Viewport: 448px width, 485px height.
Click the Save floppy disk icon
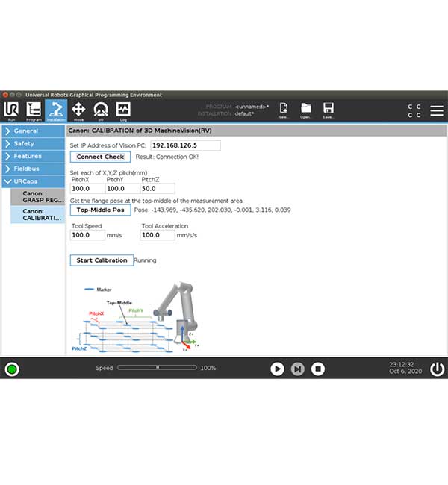(328, 110)
